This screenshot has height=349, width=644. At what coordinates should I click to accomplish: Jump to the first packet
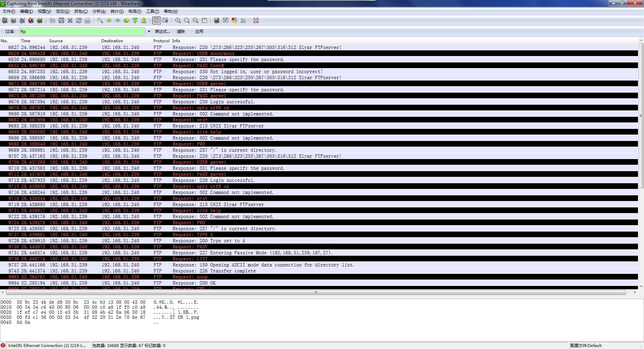(x=135, y=20)
